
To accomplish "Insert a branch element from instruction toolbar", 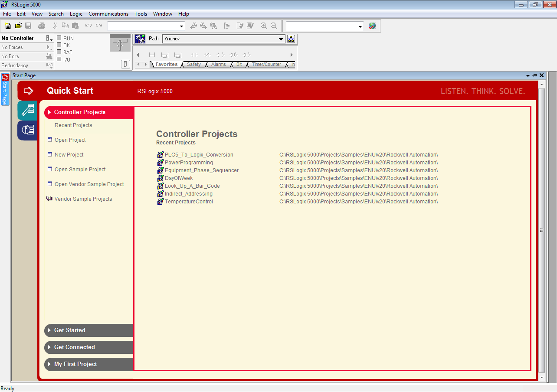I will click(164, 55).
